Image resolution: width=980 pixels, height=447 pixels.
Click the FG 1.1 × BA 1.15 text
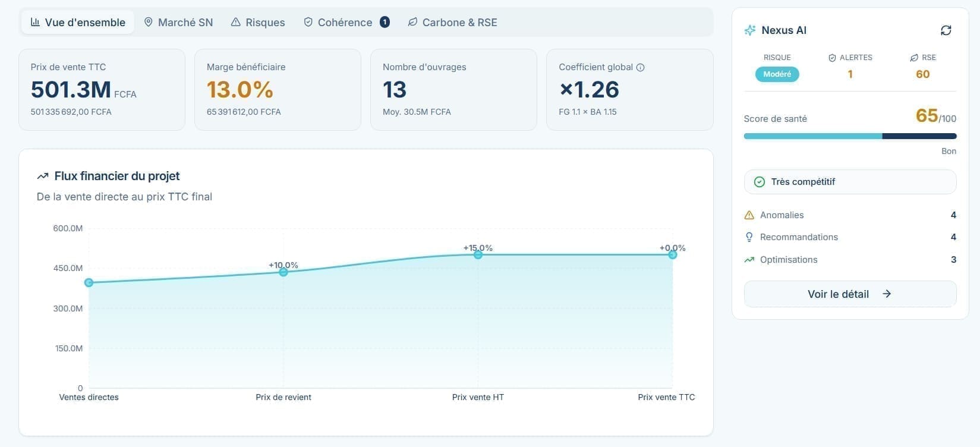(x=588, y=112)
